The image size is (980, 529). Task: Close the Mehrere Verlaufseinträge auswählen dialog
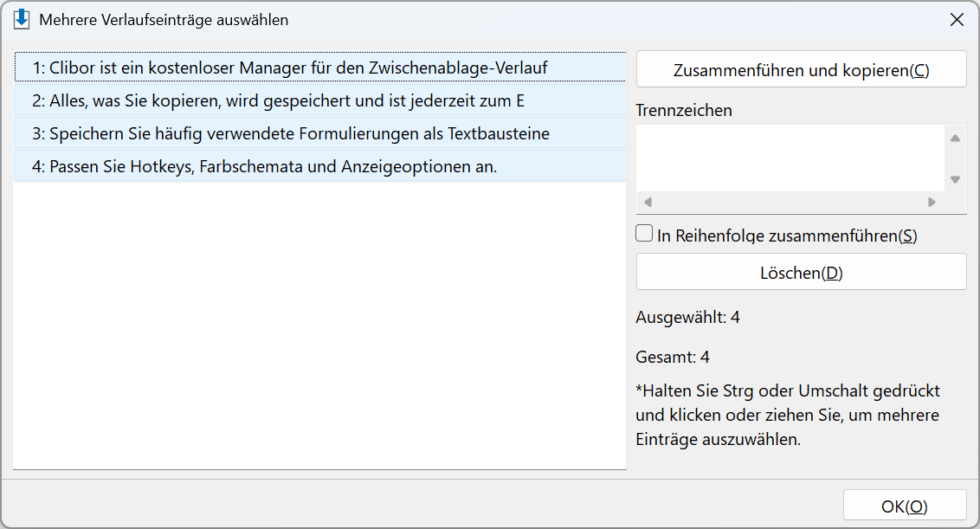tap(957, 20)
